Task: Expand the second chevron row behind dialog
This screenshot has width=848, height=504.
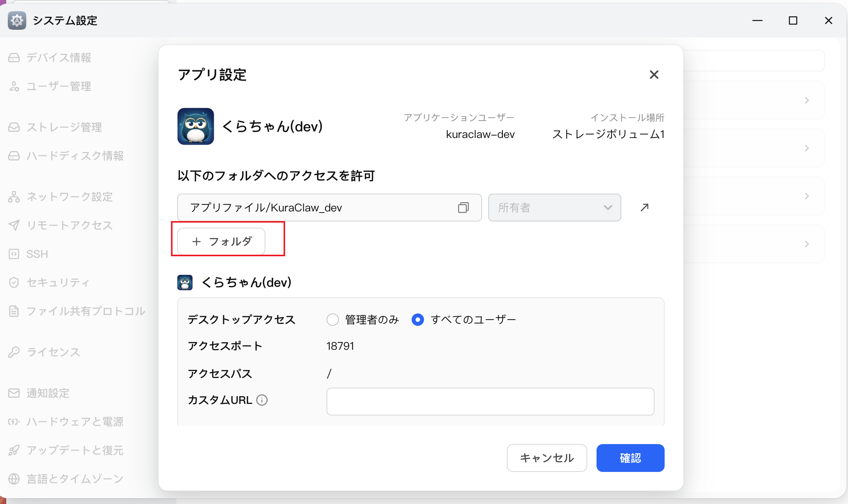Action: pyautogui.click(x=807, y=148)
